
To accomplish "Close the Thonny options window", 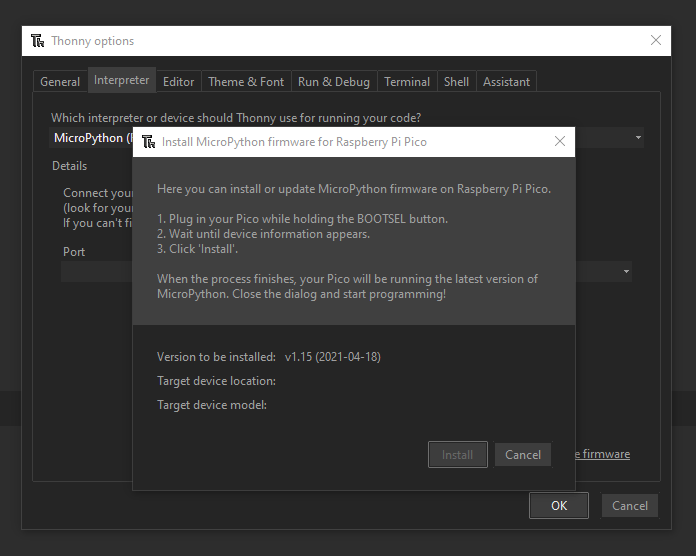I will (x=656, y=40).
